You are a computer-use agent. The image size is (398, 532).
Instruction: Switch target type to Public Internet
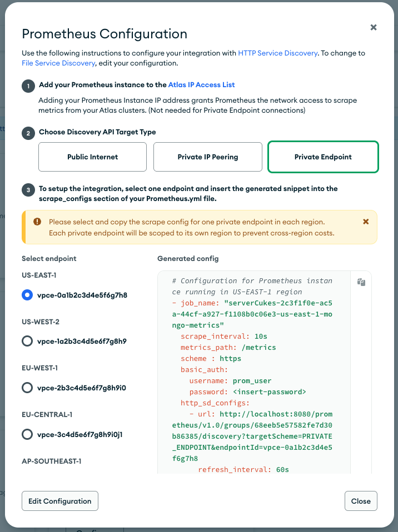(92, 157)
